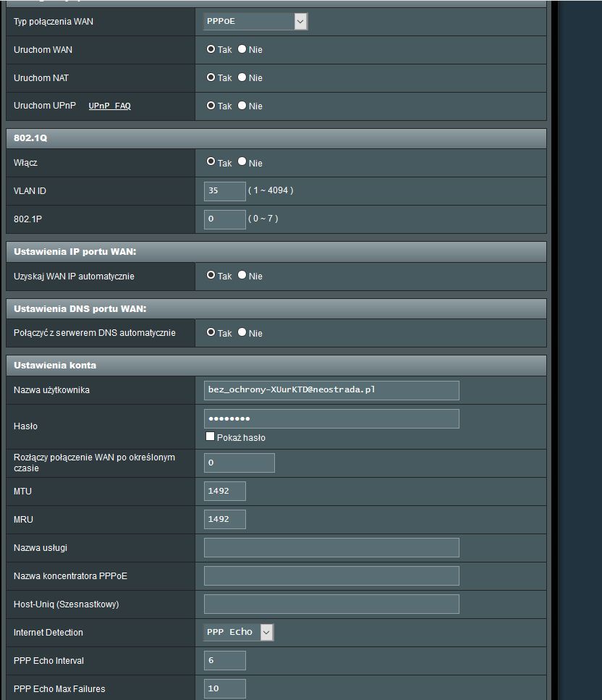Click the MRU input field
The width and height of the screenshot is (602, 700).
225,519
